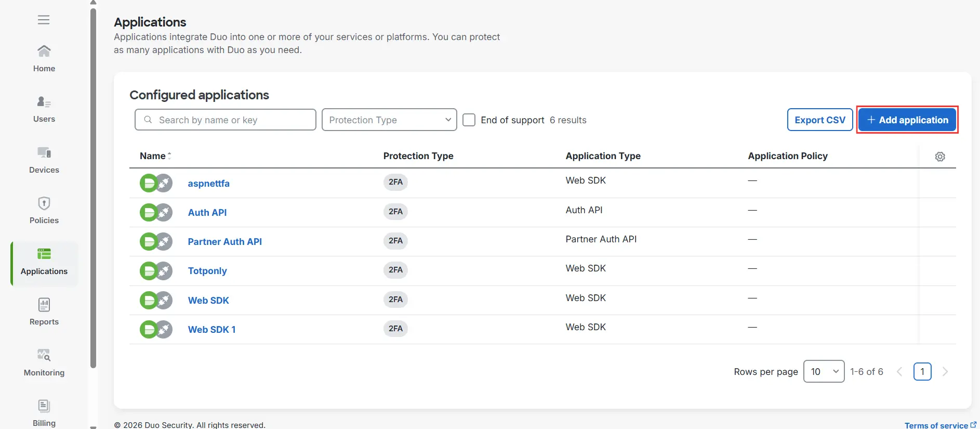
Task: Open the Partner Auth API link
Action: (224, 242)
